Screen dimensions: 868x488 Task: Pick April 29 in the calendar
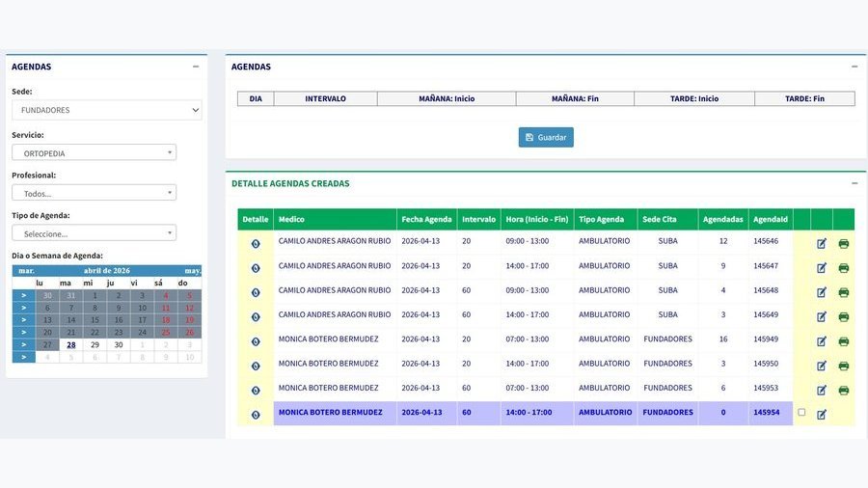point(95,344)
